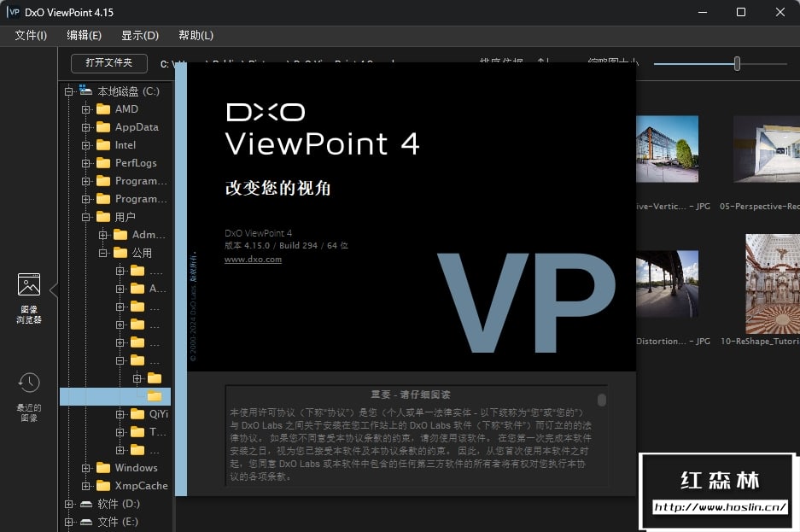The width and height of the screenshot is (800, 532).
Task: Select the Windows folder icon
Action: coord(103,468)
